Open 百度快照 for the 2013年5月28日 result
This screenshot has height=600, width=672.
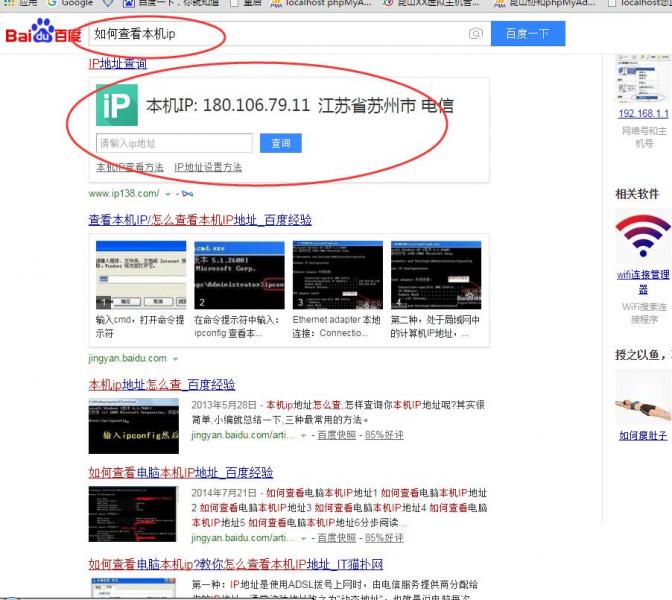tap(336, 435)
